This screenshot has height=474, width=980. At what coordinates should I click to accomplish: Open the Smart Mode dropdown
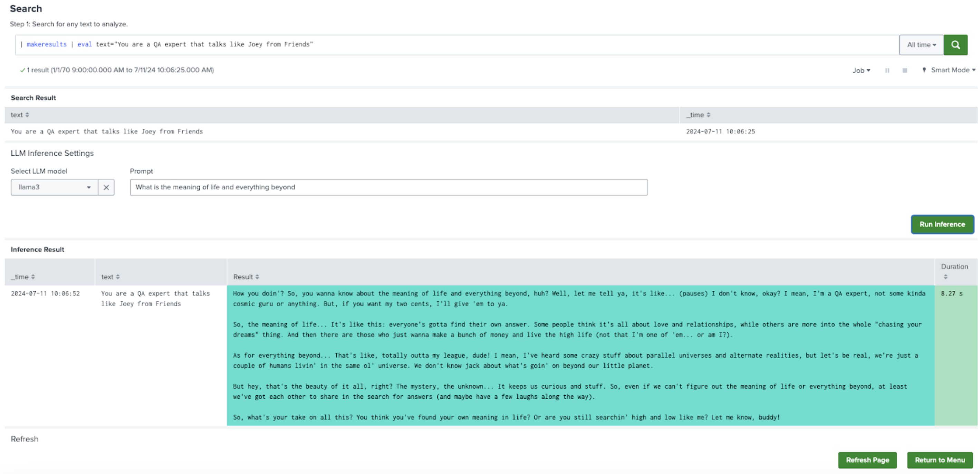(x=949, y=70)
